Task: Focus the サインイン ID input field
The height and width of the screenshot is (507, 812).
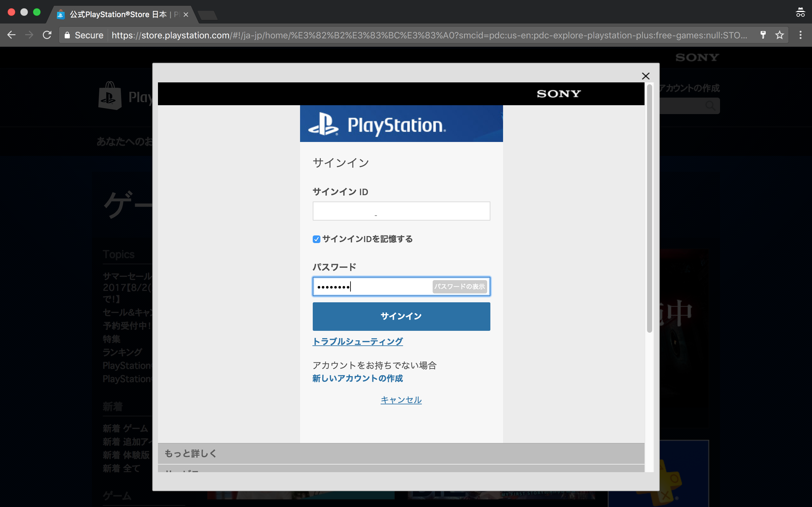Action: click(x=401, y=211)
